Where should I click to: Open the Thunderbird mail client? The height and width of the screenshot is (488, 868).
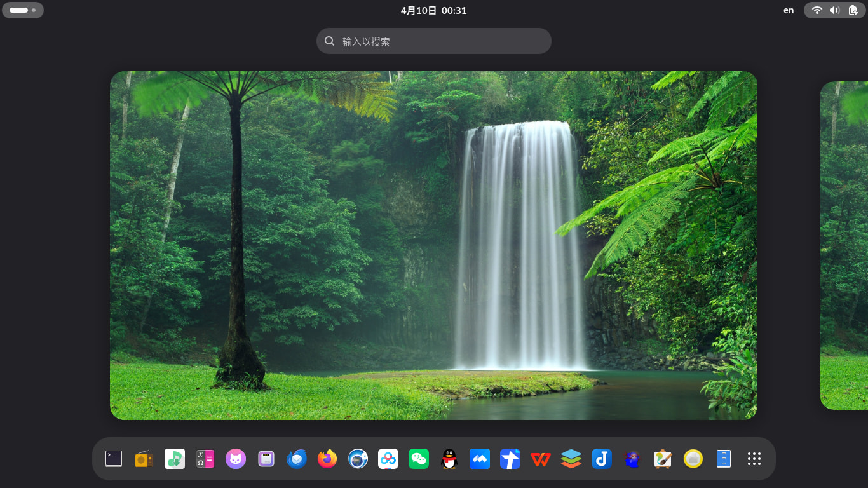click(297, 459)
